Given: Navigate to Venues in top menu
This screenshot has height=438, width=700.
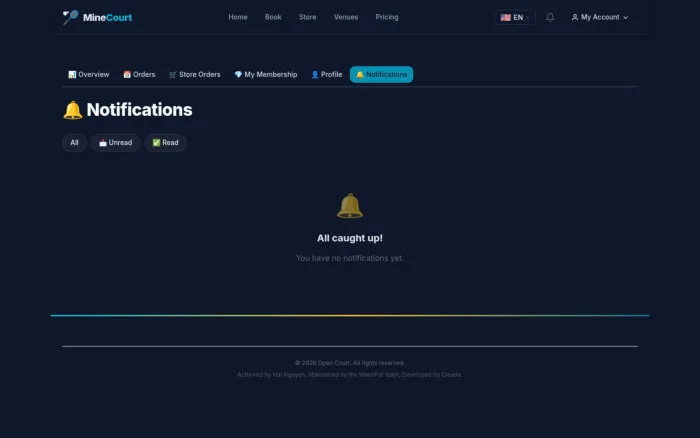Looking at the screenshot, I should [x=346, y=17].
